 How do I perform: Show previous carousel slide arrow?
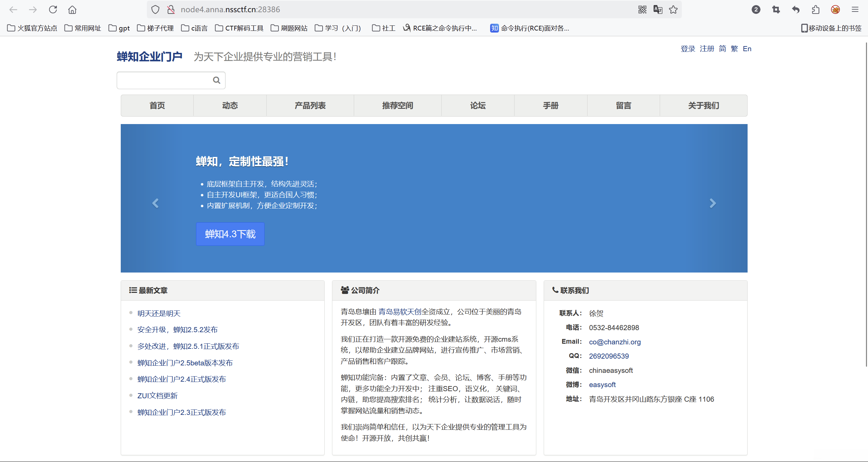click(155, 203)
